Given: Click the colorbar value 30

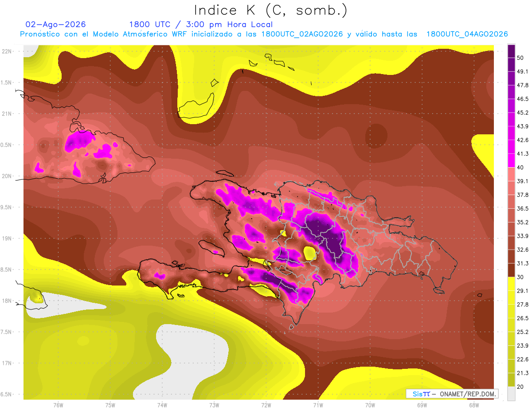Looking at the screenshot, I should pos(520,277).
